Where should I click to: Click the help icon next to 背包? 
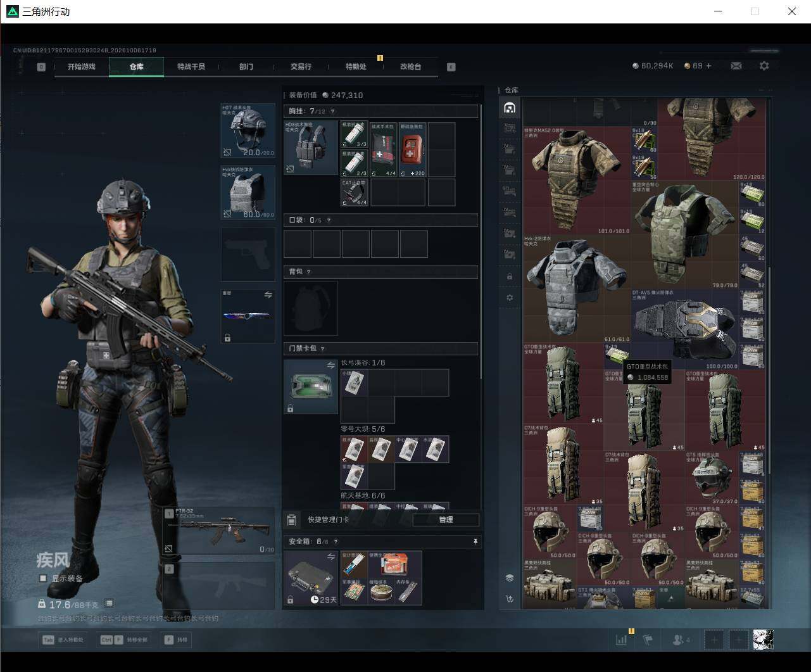point(309,272)
